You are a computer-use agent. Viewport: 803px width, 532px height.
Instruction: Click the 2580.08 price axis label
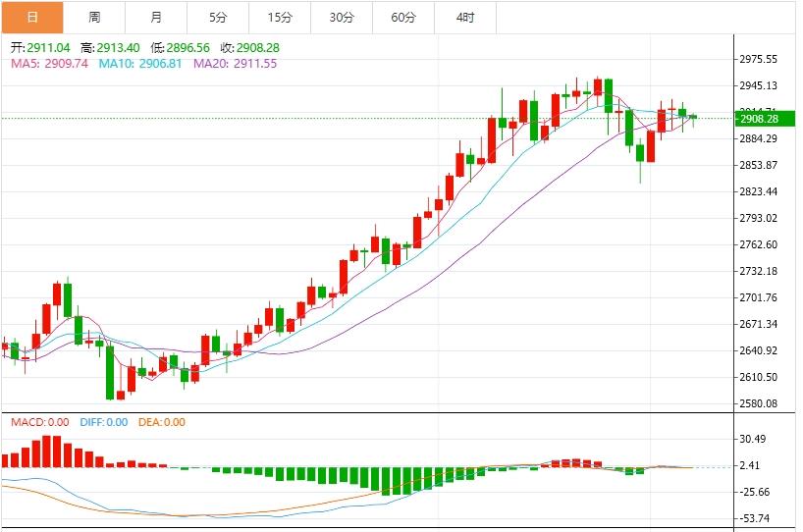(757, 403)
